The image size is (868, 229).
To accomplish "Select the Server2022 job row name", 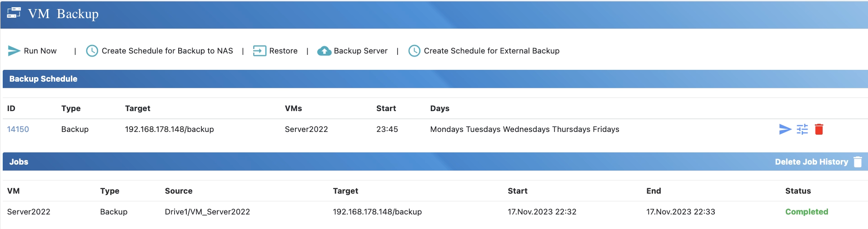I will point(29,212).
